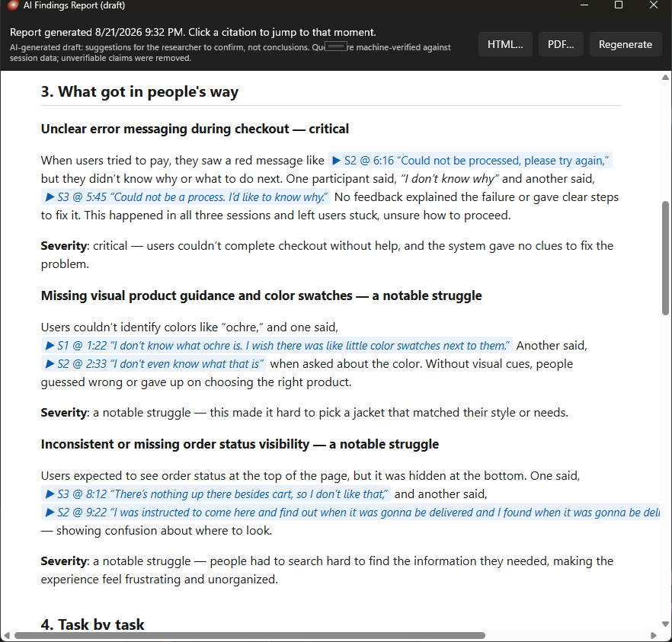Click the "Report generated 8/21/2026 9:32 PM" text

[x=98, y=33]
